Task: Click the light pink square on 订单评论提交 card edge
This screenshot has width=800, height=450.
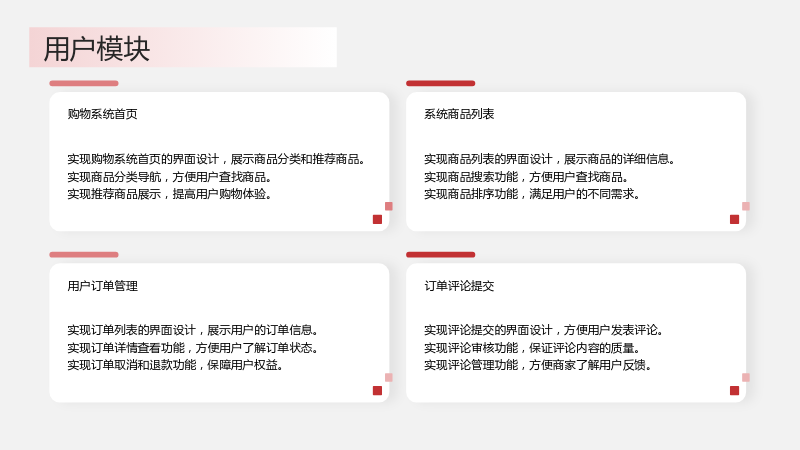Action: click(x=746, y=378)
